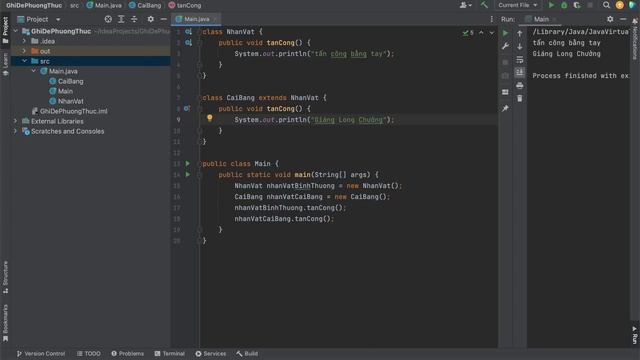Fold the NhanVat class code block

click(200, 32)
